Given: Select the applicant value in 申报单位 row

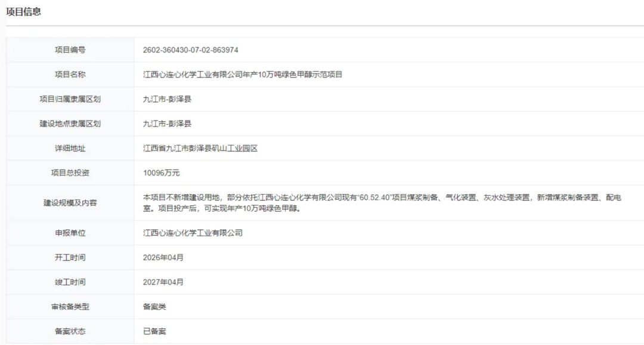Looking at the screenshot, I should (193, 233).
